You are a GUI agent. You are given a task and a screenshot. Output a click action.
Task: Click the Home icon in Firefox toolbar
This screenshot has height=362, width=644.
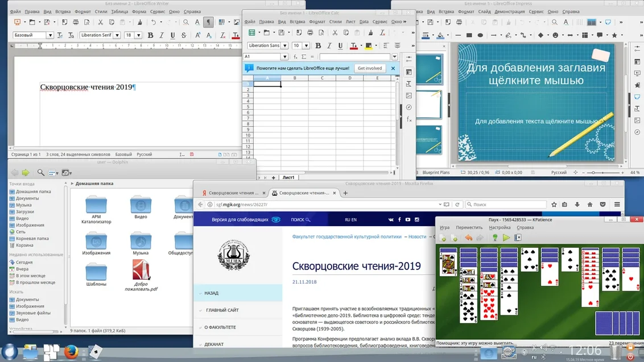coord(590,205)
